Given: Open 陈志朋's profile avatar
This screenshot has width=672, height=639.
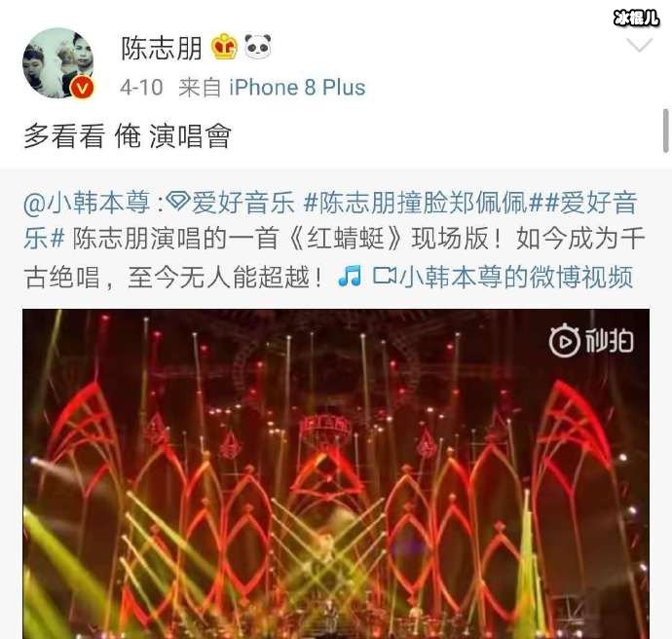Looking at the screenshot, I should pos(58,63).
